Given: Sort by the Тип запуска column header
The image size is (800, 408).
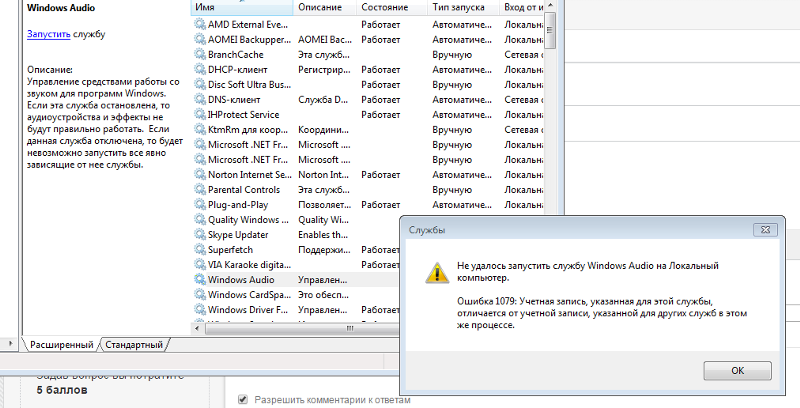Looking at the screenshot, I should pos(463,7).
